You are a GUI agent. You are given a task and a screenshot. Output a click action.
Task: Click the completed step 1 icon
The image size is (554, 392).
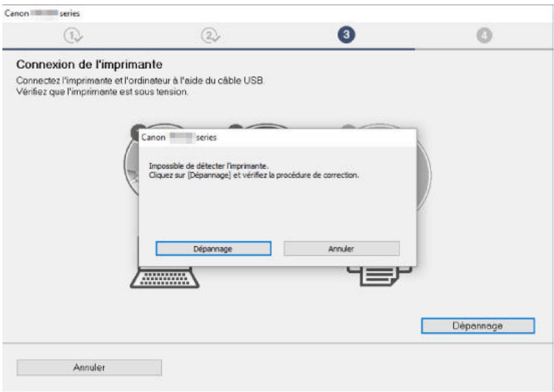point(71,35)
